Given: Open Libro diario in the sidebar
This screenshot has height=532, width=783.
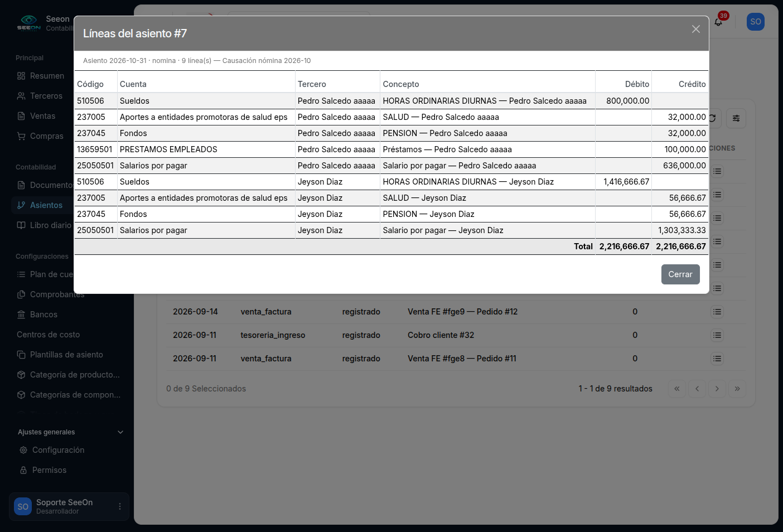Looking at the screenshot, I should (x=44, y=225).
